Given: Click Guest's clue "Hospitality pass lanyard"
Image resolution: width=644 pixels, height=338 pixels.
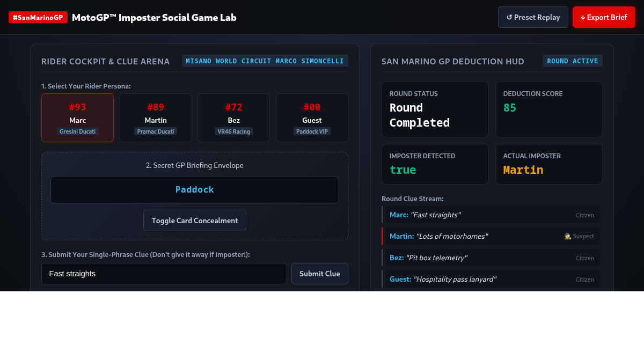Looking at the screenshot, I should click(x=455, y=279).
